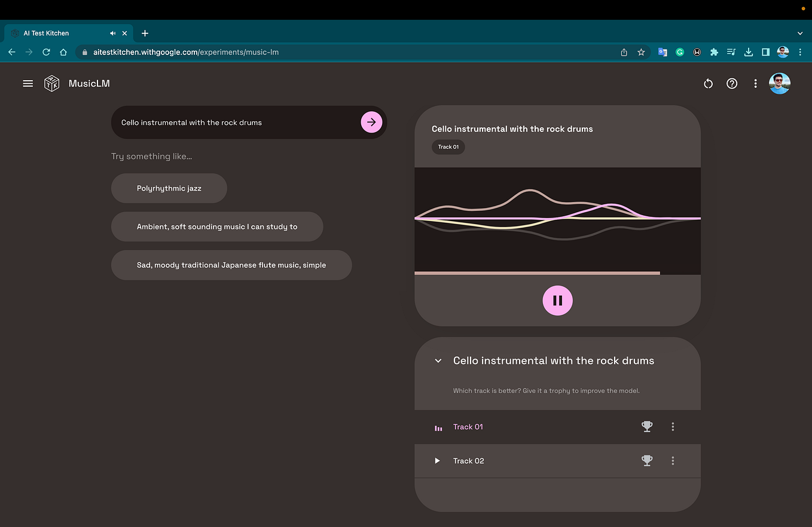Screen dimensions: 812x527
Task: Try the Ambient soft study music suggestion
Action: [x=216, y=226]
